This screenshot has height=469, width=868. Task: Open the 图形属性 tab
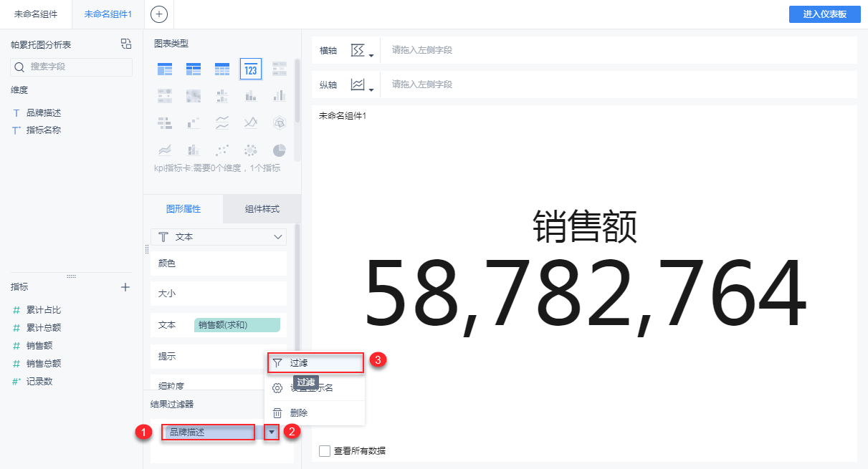(183, 209)
